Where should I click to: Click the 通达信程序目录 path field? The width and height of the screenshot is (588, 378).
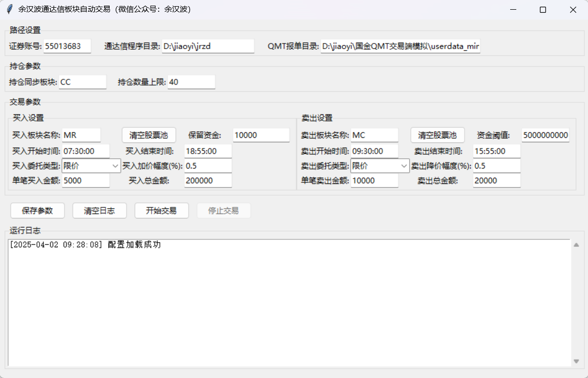click(207, 46)
